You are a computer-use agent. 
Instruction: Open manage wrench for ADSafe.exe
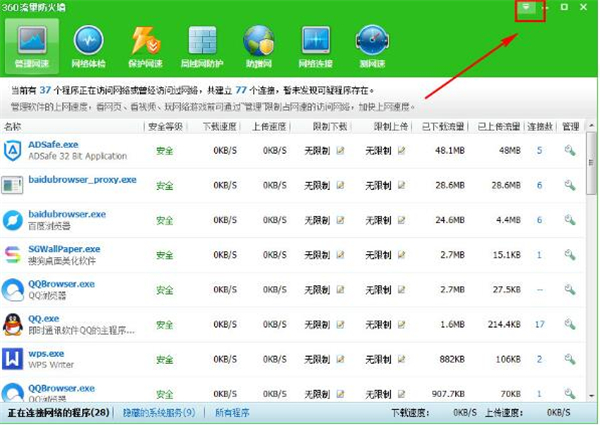(570, 150)
